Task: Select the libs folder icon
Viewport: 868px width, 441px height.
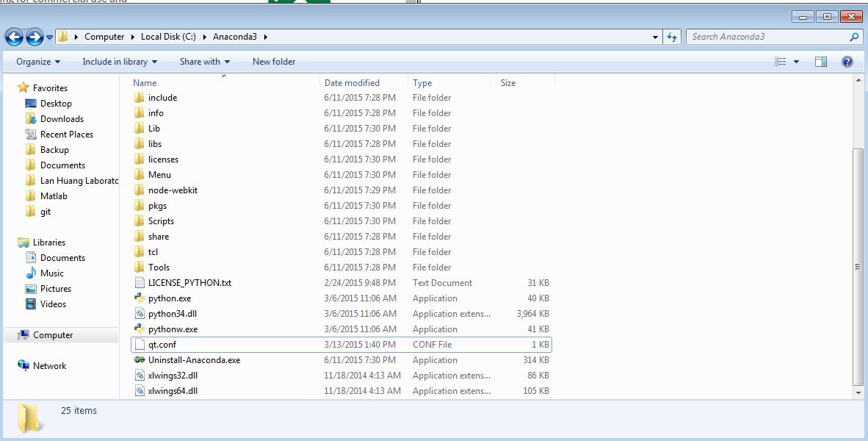Action: 140,144
